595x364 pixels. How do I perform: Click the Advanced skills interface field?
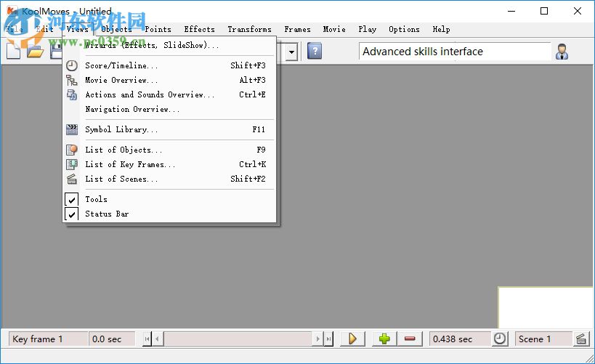[455, 52]
